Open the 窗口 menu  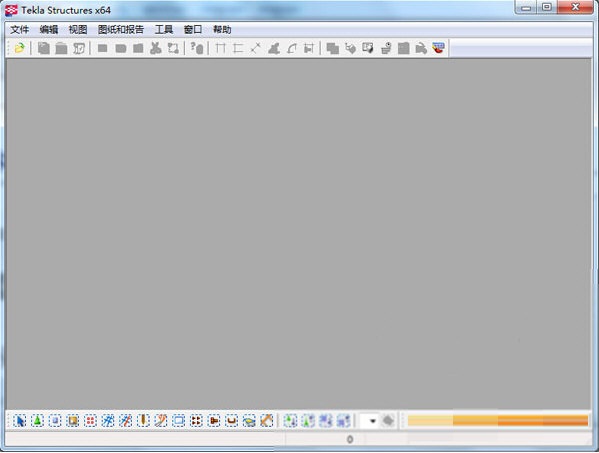point(193,29)
